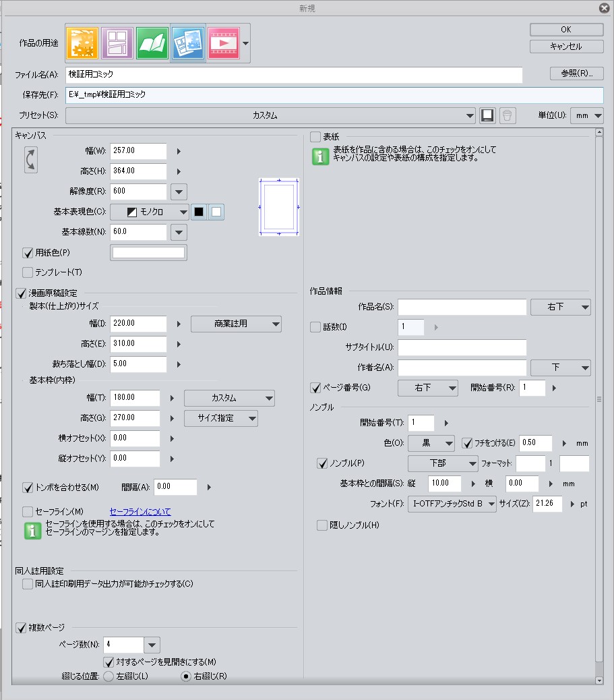
Task: Click the 参照(R)... browse button
Action: pyautogui.click(x=576, y=74)
